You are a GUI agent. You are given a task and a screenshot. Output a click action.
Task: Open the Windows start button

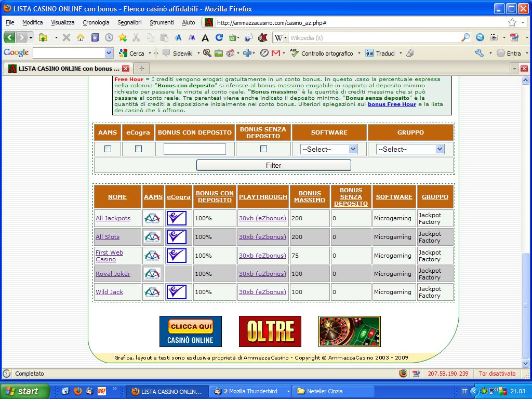(24, 391)
